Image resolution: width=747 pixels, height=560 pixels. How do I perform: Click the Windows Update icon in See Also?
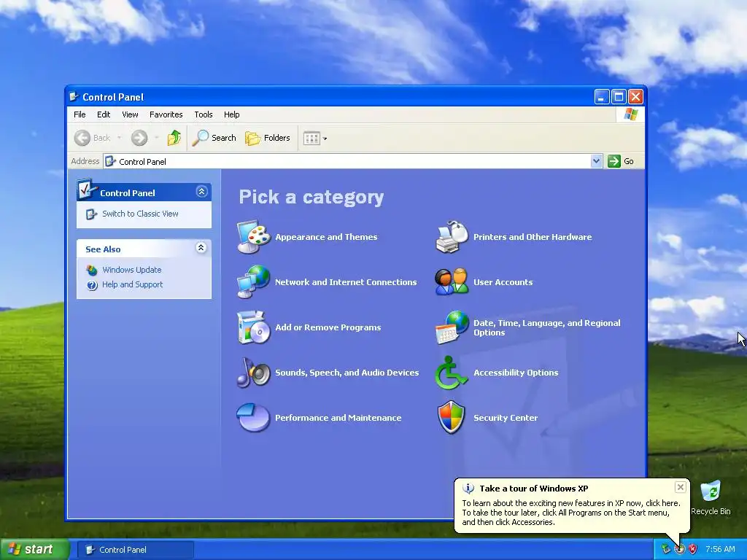click(x=91, y=270)
